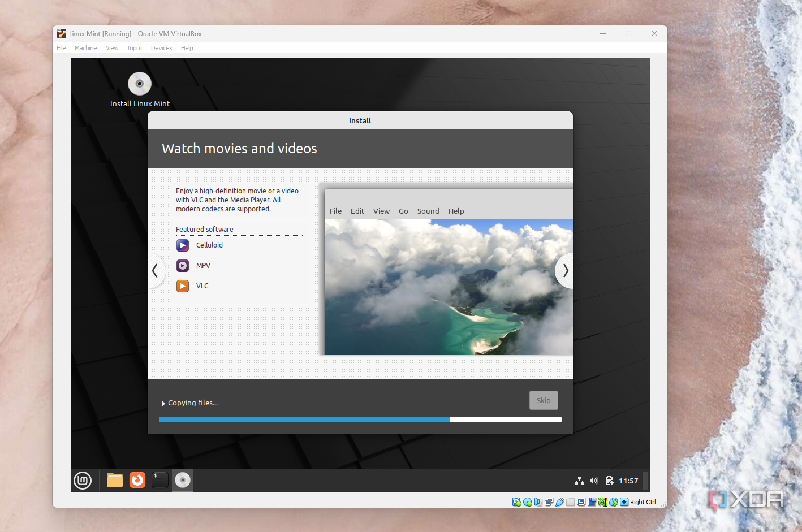This screenshot has height=532, width=802.
Task: Go to the next installer slide
Action: coord(565,271)
